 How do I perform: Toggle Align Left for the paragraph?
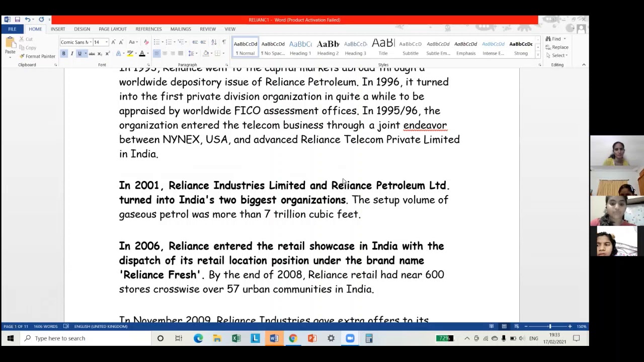[x=156, y=53]
